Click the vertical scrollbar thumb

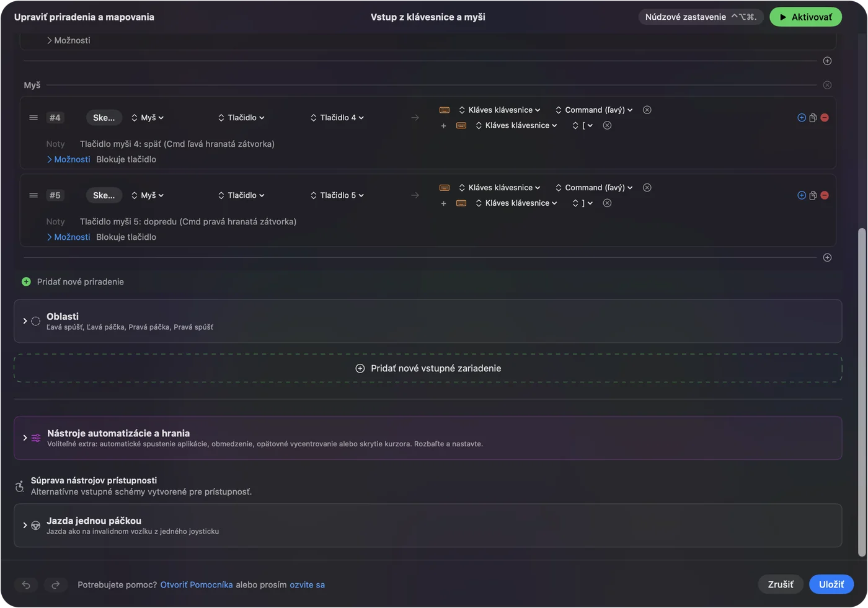point(861,392)
